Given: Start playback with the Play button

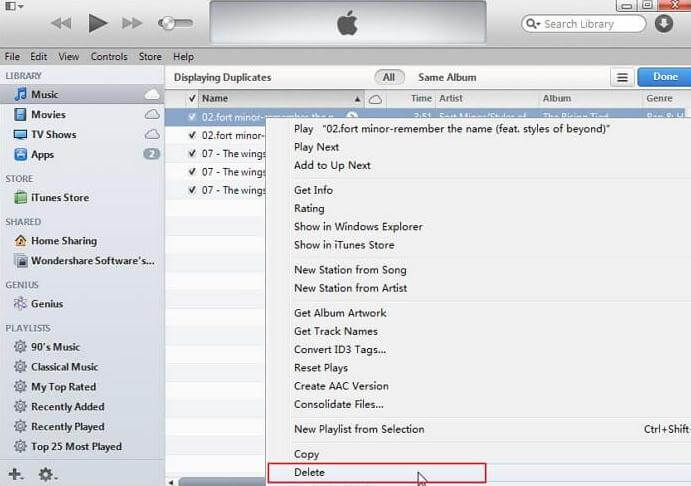Looking at the screenshot, I should [97, 23].
